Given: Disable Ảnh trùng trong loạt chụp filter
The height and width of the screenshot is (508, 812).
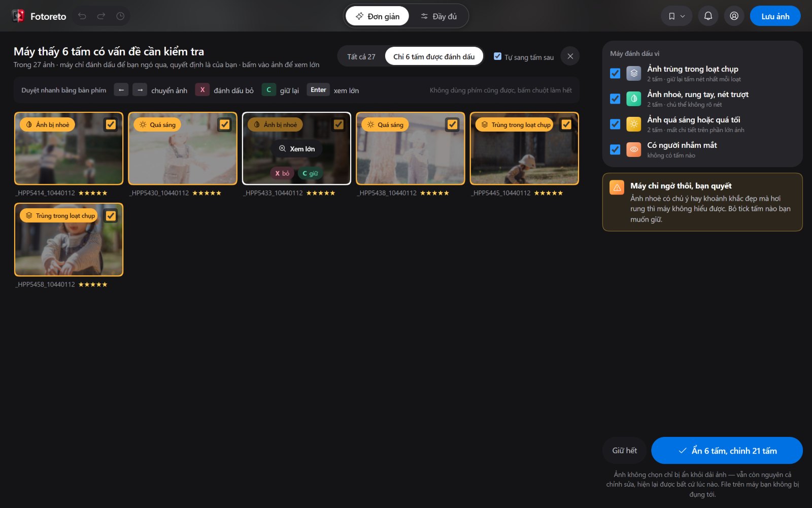Looking at the screenshot, I should [x=615, y=73].
